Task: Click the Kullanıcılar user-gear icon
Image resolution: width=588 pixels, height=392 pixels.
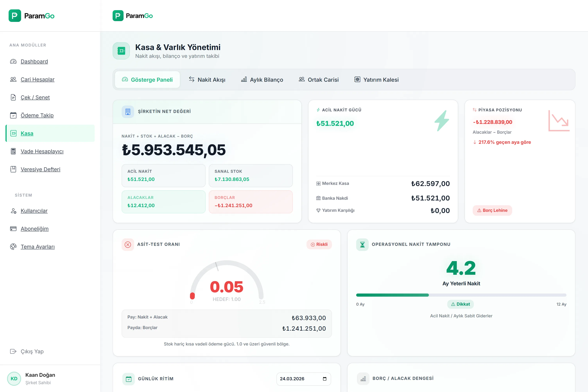Action: (13, 211)
